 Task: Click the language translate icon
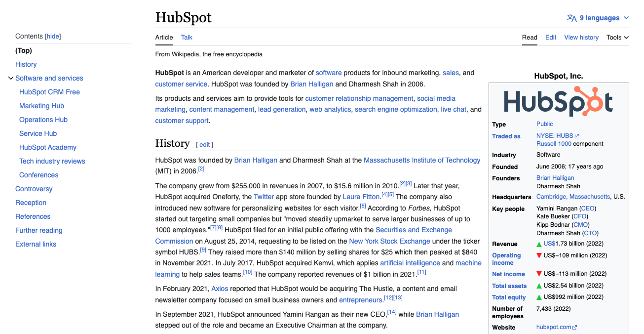coord(571,18)
